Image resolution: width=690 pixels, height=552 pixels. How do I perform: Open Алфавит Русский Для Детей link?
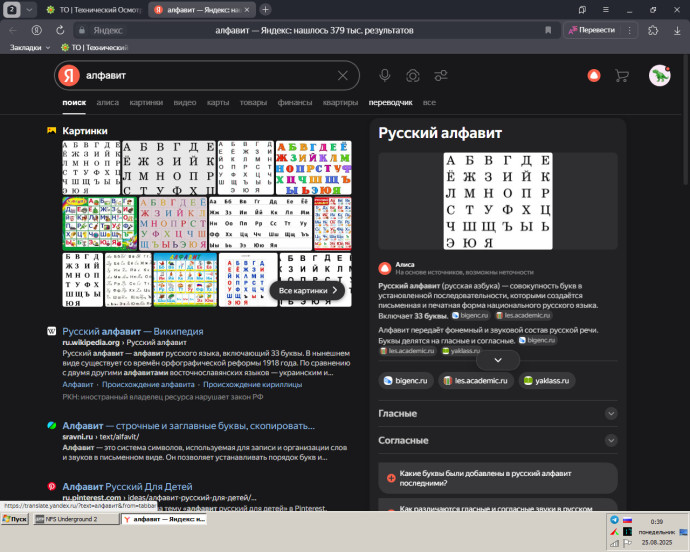tap(127, 486)
